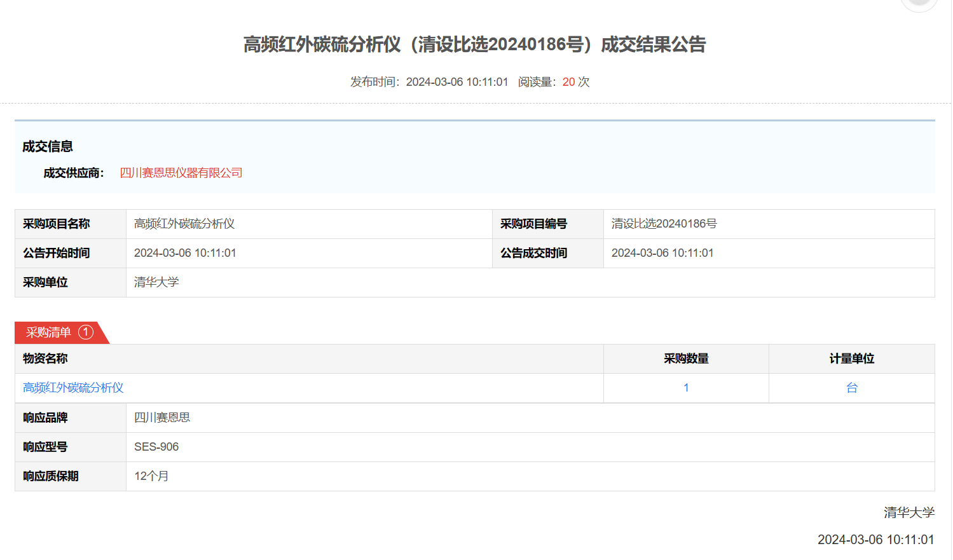953x560 pixels.
Task: Click the circular floating button at top right
Action: (x=919, y=3)
